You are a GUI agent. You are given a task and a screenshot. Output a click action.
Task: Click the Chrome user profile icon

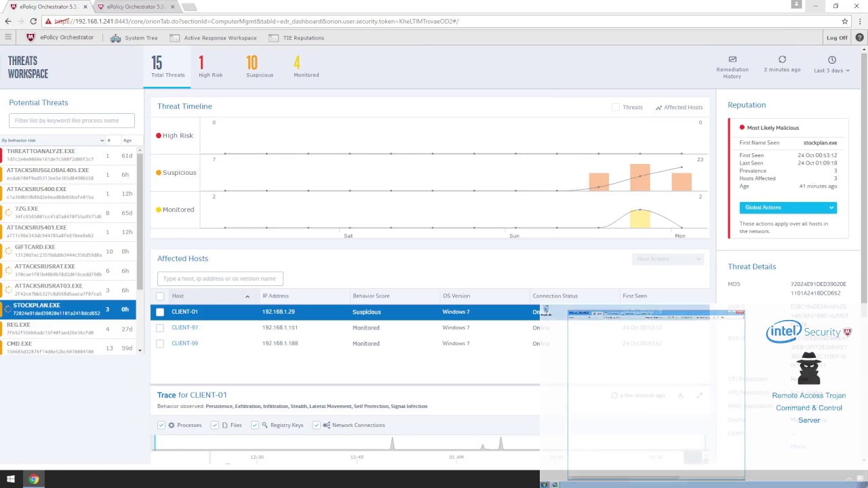pos(796,5)
